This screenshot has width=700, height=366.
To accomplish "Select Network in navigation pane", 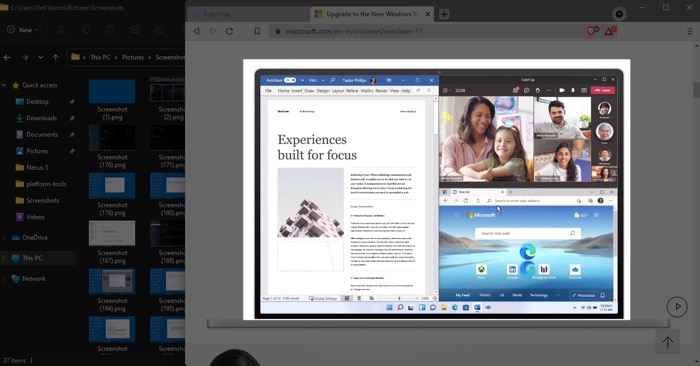I will 34,279.
